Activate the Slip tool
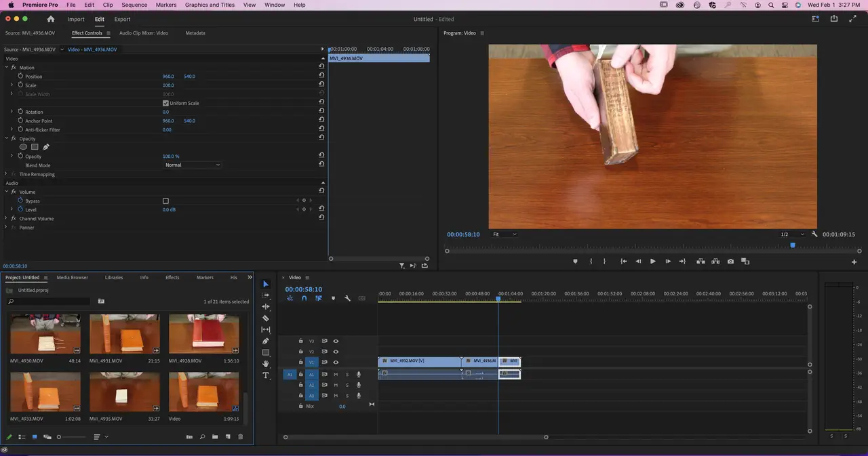This screenshot has height=456, width=868. click(x=266, y=329)
